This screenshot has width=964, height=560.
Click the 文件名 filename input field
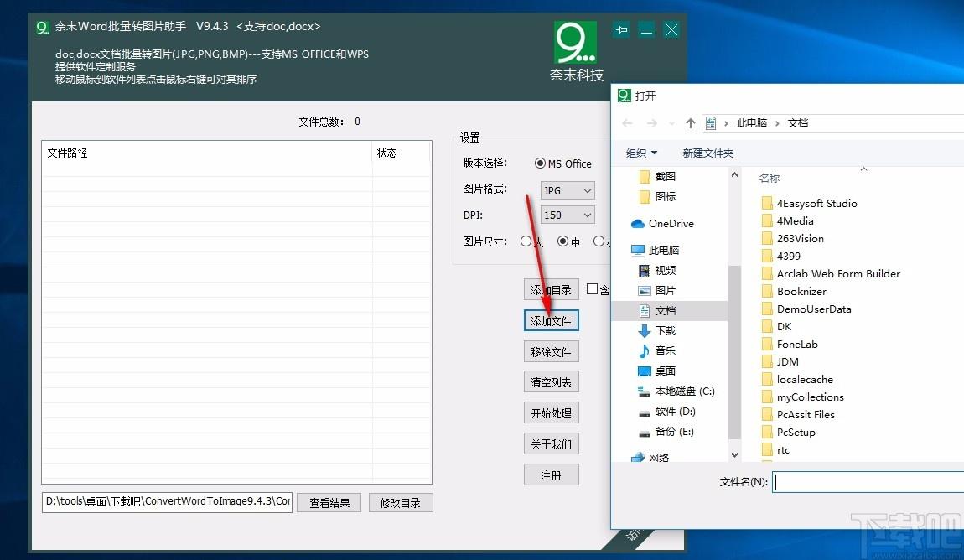point(868,482)
